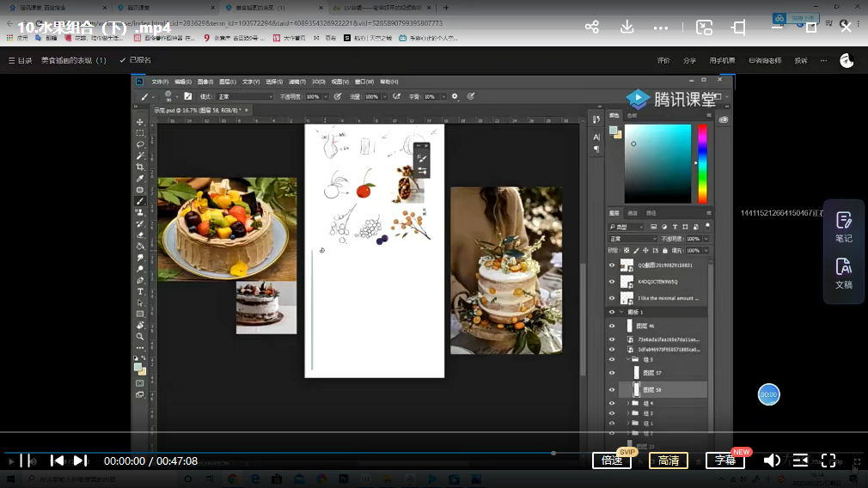Open the 文稿 transcript sidebar button
This screenshot has height=488, width=868.
coord(844,273)
